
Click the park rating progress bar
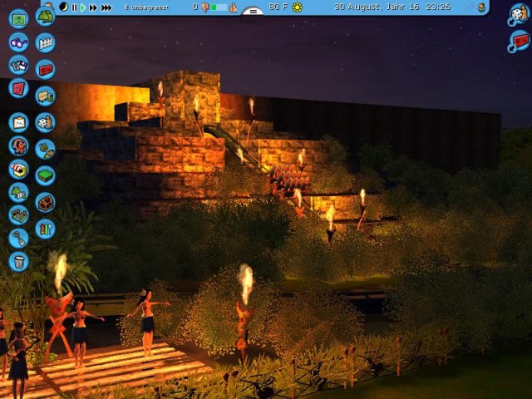point(219,7)
